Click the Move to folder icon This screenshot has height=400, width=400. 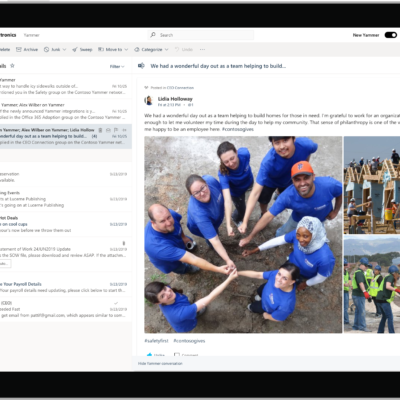(x=101, y=49)
